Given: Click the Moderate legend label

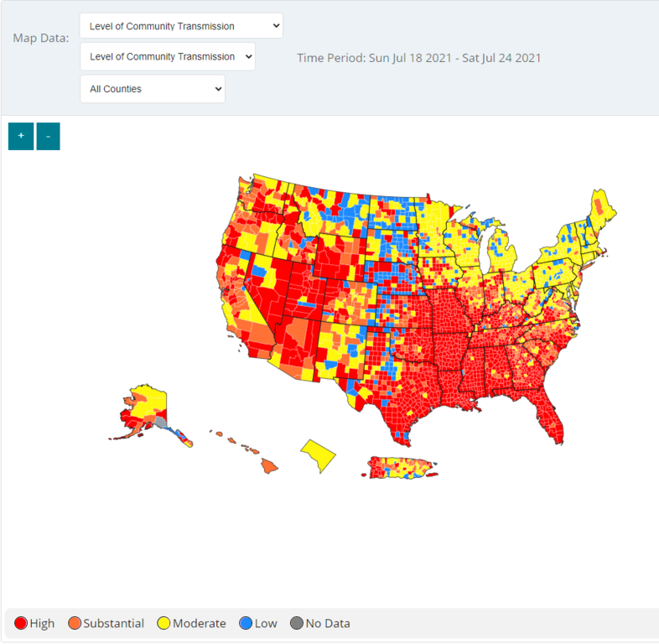Looking at the screenshot, I should pyautogui.click(x=200, y=624).
